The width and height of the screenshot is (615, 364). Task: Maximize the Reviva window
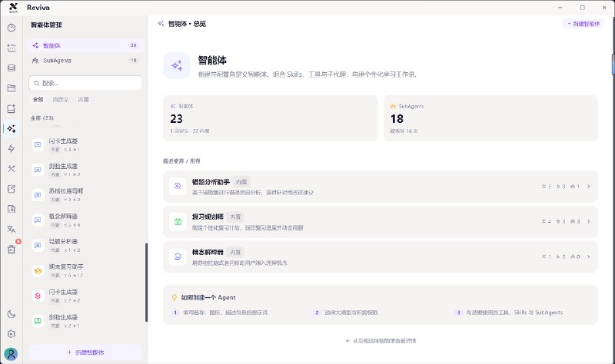pyautogui.click(x=583, y=8)
